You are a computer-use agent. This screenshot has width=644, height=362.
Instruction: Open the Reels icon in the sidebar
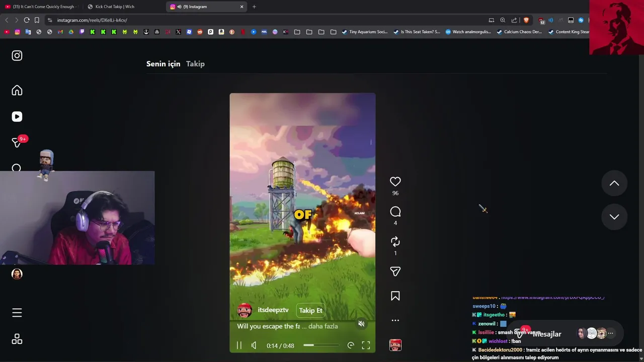click(17, 117)
